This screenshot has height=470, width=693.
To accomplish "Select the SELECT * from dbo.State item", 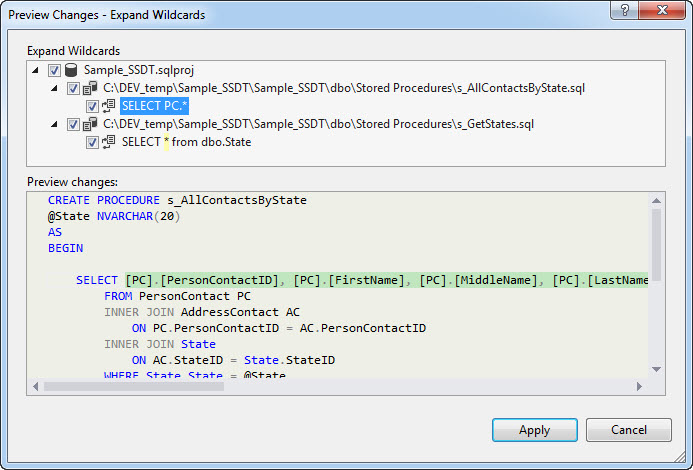I will 186,143.
